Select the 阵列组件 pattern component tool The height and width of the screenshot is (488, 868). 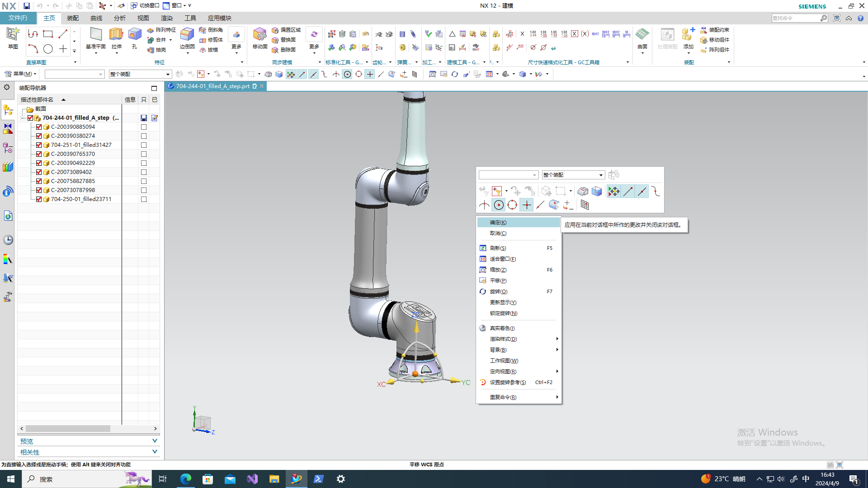[x=715, y=50]
